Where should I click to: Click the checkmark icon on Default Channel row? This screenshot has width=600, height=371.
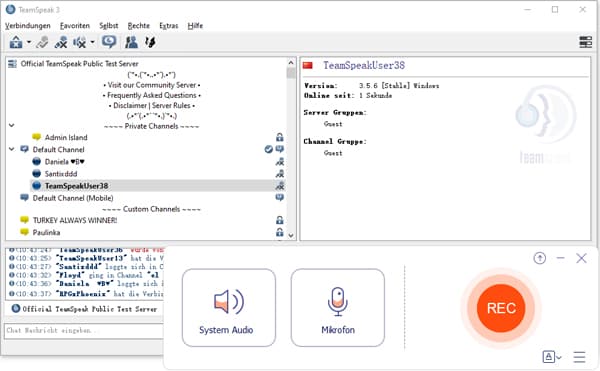pyautogui.click(x=269, y=150)
